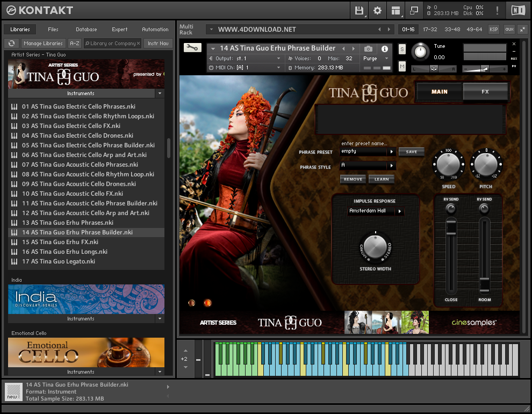Click rack minimize arrows icon top right
The width and height of the screenshot is (532, 414).
pos(522,30)
